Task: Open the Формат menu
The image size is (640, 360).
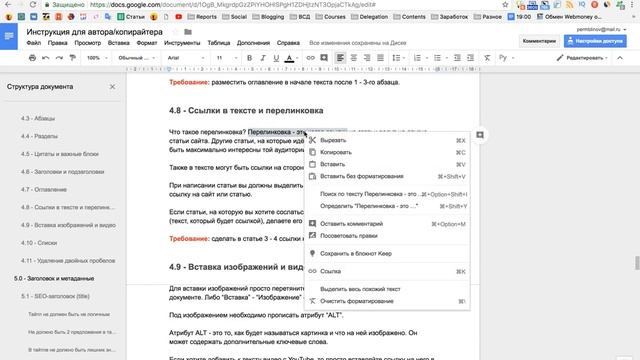Action: pyautogui.click(x=147, y=43)
